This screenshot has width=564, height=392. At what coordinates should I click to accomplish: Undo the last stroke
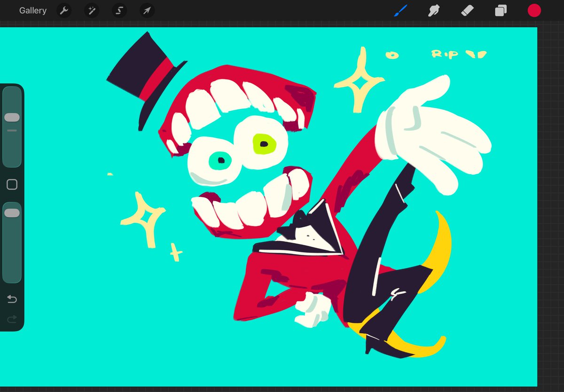click(12, 299)
